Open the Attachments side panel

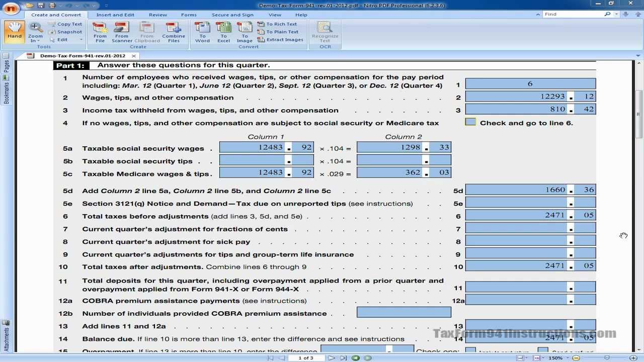tap(6, 336)
